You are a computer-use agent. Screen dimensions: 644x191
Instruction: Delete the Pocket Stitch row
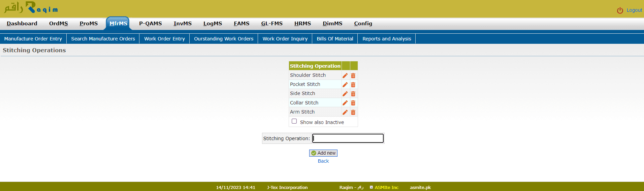tap(353, 85)
